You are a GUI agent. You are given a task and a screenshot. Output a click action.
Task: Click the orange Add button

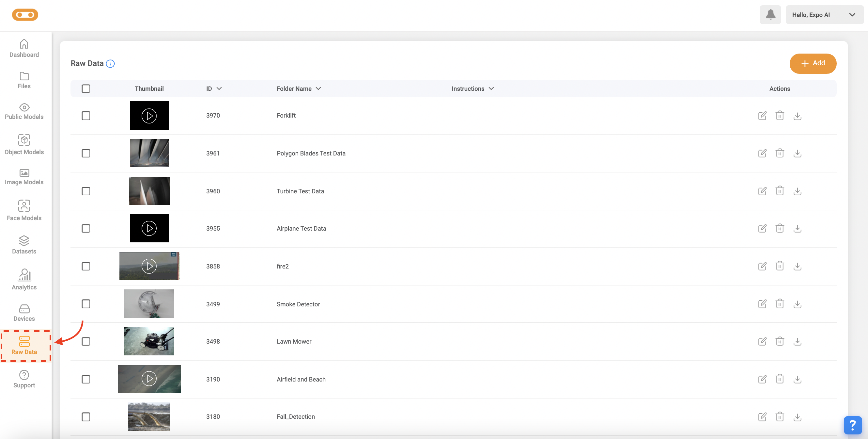click(813, 63)
